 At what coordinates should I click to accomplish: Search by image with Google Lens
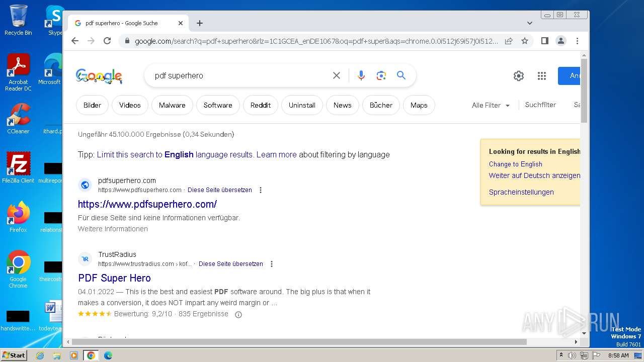[381, 75]
